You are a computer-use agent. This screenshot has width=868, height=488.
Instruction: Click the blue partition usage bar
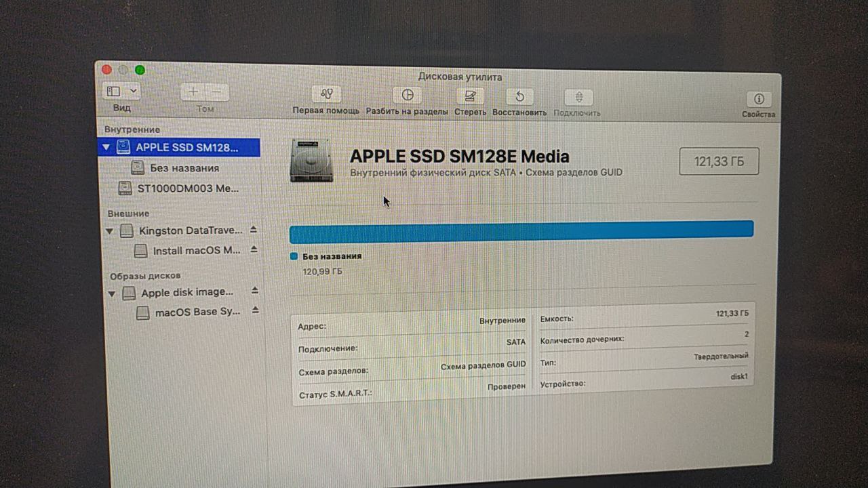521,230
